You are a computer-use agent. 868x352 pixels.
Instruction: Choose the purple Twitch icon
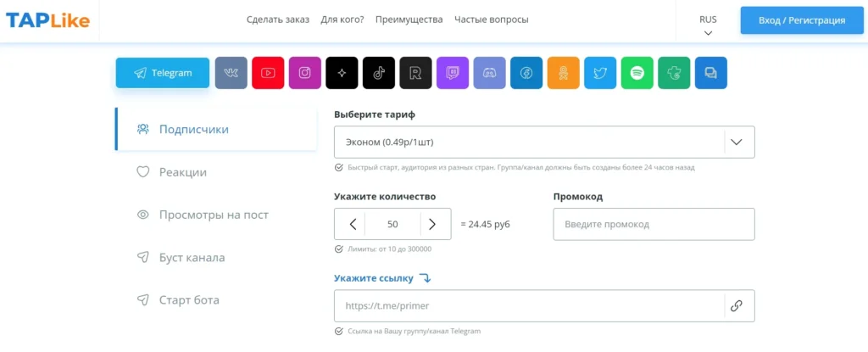point(453,73)
